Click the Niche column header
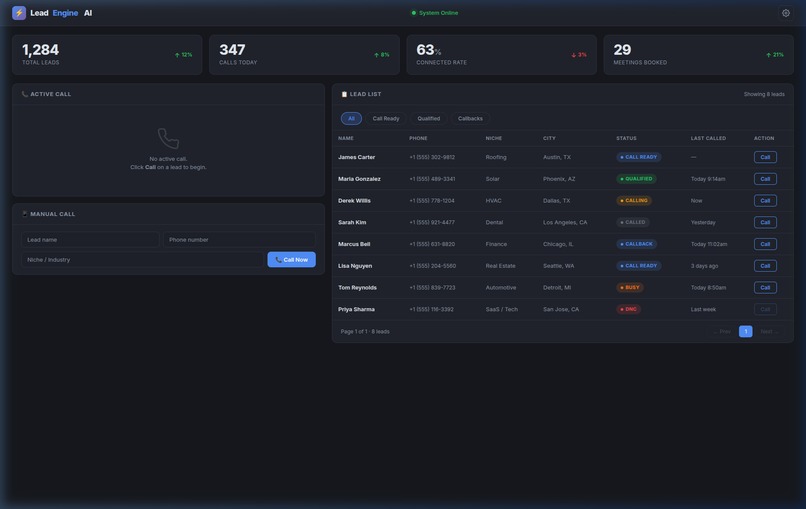Screen dimensions: 806x509 (x=493, y=138)
